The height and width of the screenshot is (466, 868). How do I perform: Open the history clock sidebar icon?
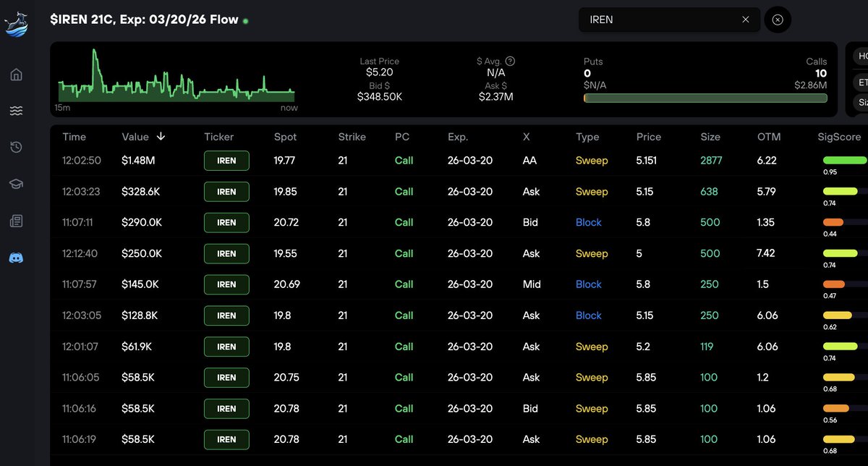(x=16, y=148)
